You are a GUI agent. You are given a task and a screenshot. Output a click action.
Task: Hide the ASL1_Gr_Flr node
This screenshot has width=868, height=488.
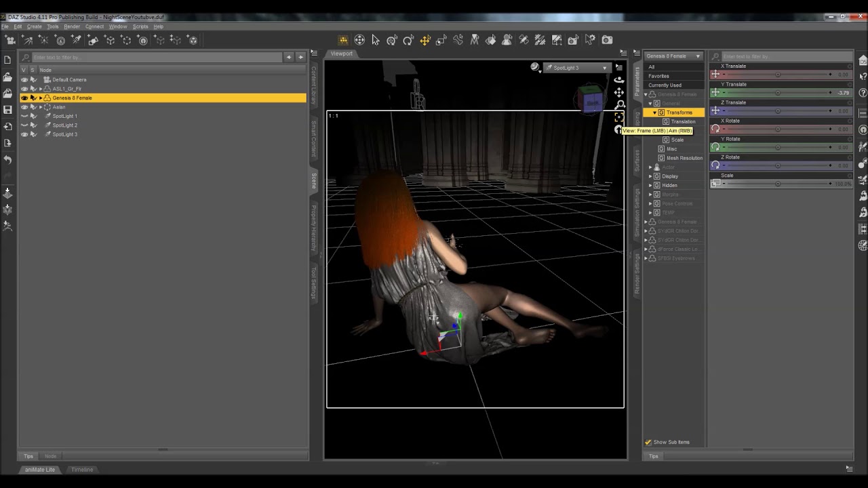(24, 89)
